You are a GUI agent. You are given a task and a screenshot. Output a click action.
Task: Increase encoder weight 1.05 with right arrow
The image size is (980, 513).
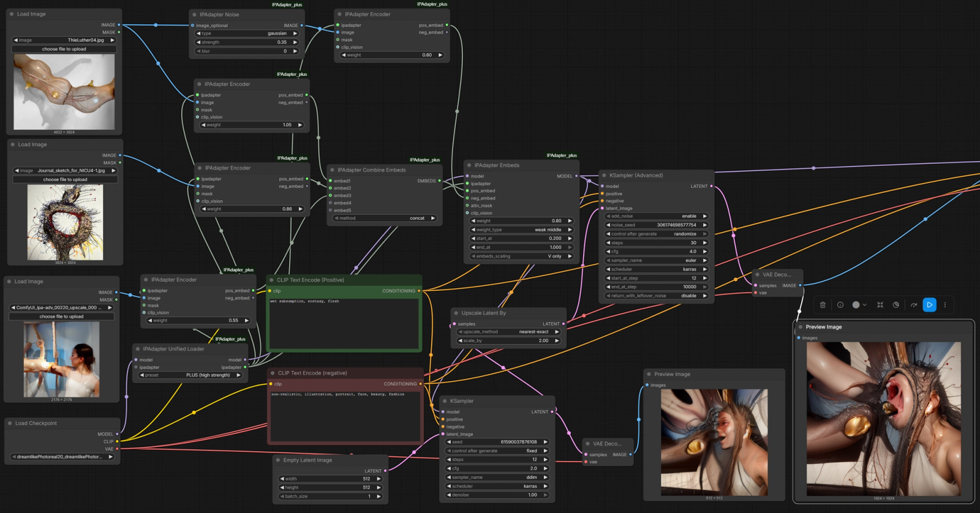tap(300, 125)
